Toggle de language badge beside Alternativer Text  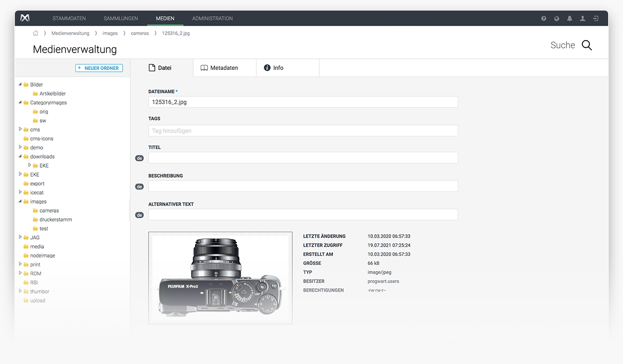coord(139,215)
